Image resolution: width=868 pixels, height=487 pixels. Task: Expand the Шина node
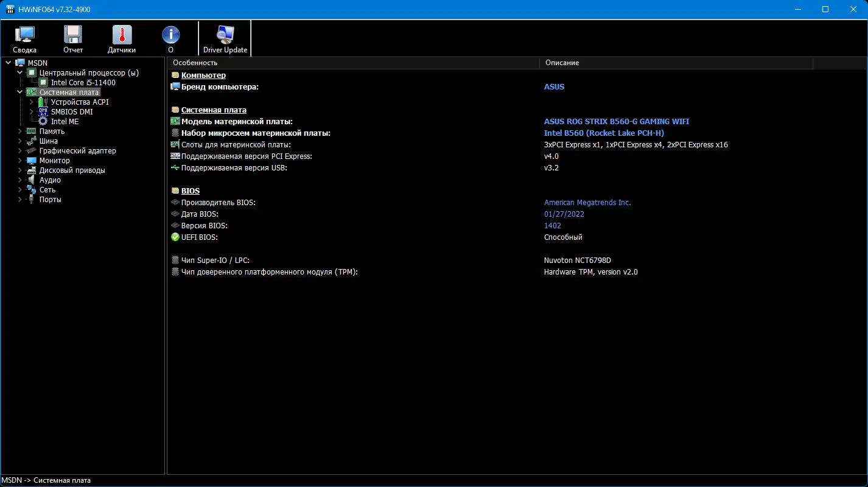click(19, 141)
